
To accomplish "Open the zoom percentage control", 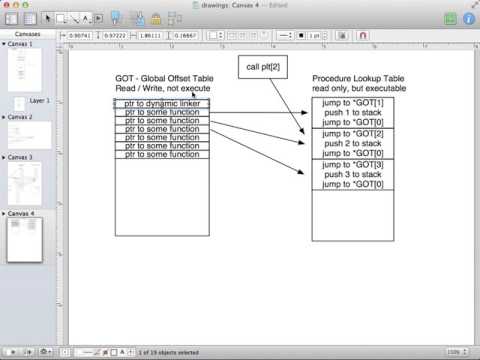I will pos(457,352).
